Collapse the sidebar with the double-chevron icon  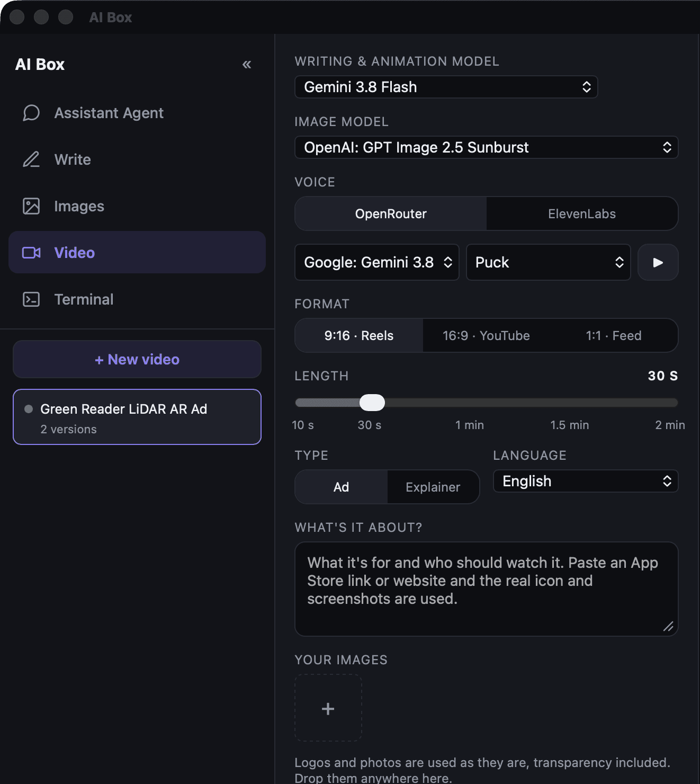[x=247, y=65]
